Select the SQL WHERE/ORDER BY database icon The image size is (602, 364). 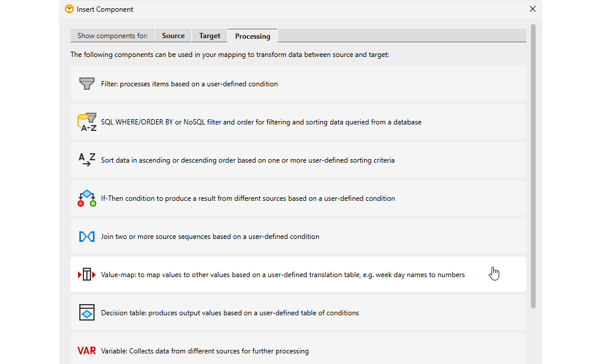[87, 122]
